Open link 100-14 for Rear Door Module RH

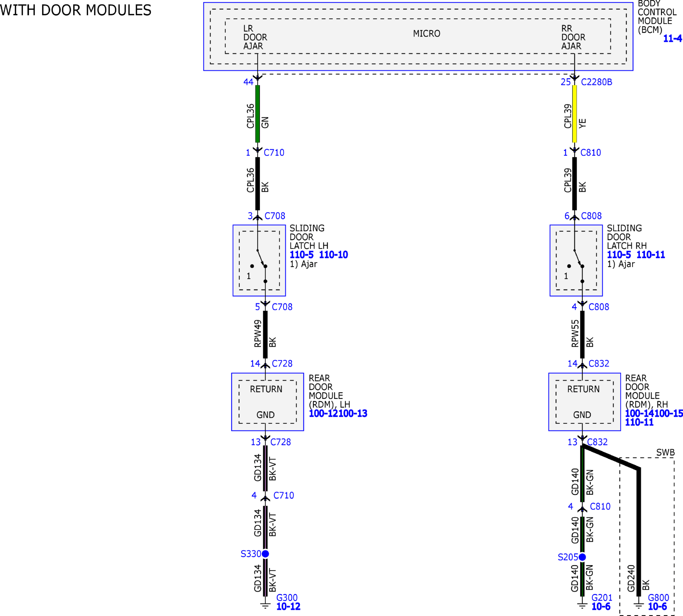[x=639, y=413]
